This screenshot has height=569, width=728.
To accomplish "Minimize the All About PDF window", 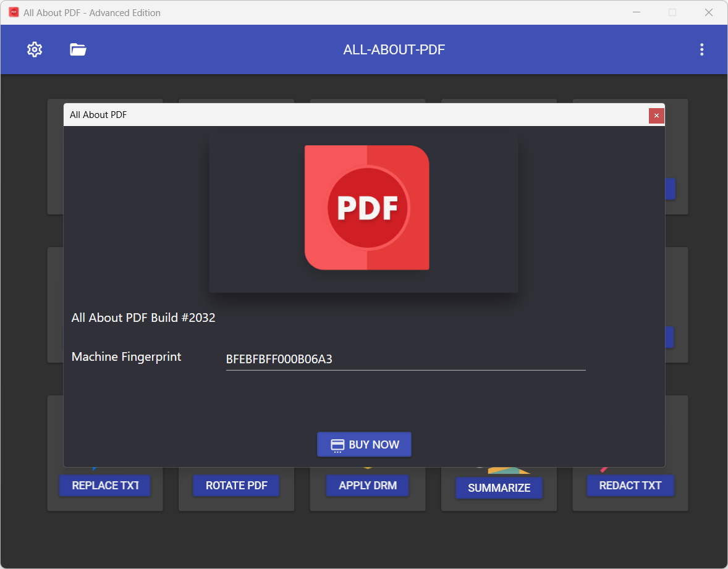I will [637, 12].
